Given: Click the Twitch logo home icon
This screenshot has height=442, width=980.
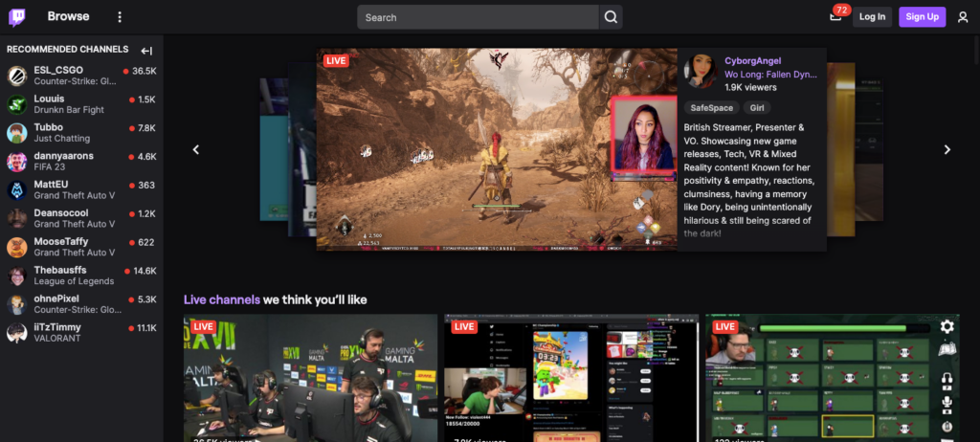Looking at the screenshot, I should pyautogui.click(x=17, y=17).
